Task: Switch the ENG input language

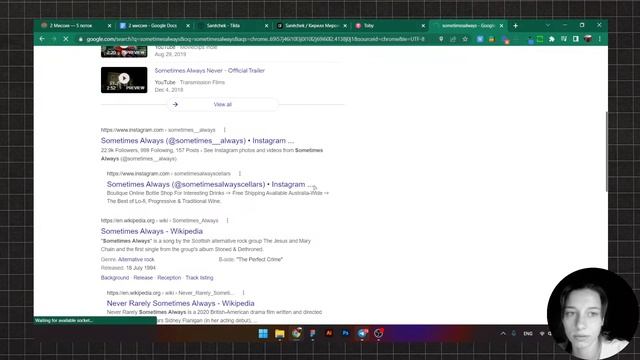Action: pyautogui.click(x=528, y=333)
